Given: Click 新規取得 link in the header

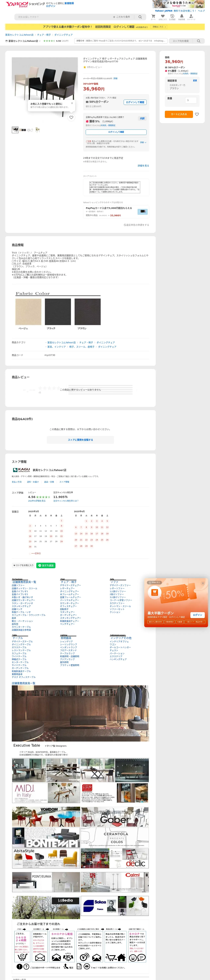Looking at the screenshot, I should pos(69,3).
